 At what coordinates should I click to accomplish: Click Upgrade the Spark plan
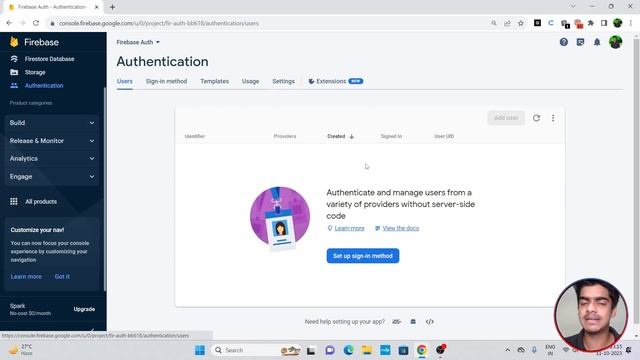pos(84,309)
